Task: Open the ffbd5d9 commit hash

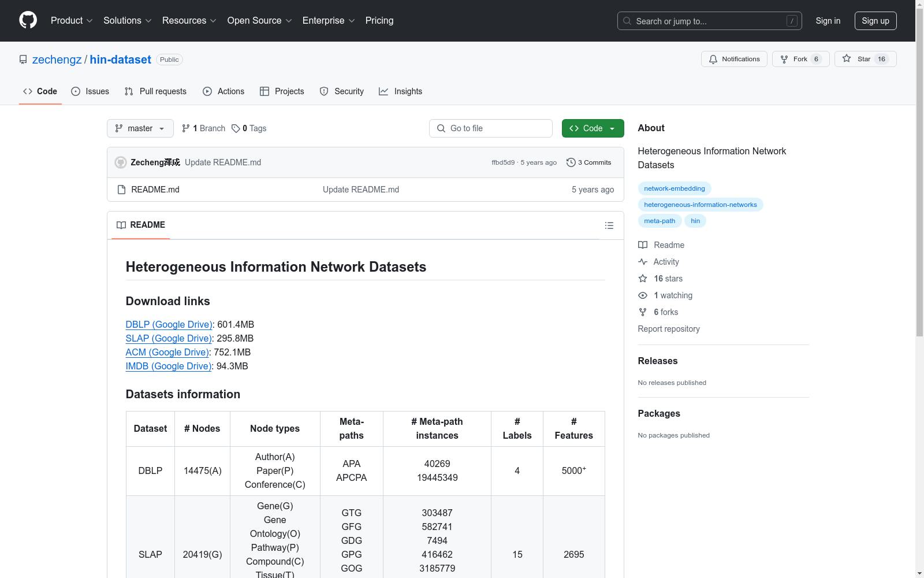Action: coord(503,162)
